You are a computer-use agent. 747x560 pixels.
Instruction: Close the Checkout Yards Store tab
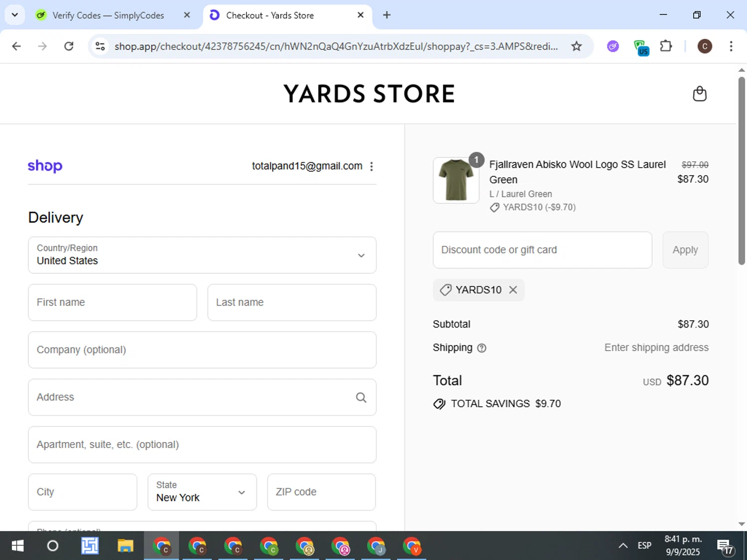(361, 15)
